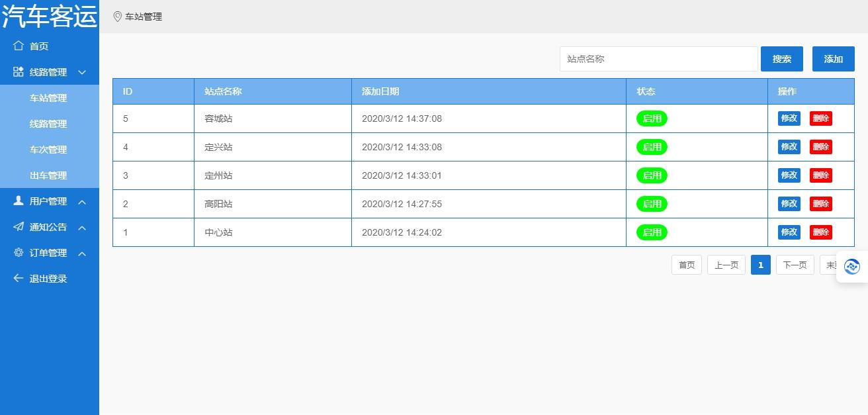Click 删除 for 定兴站
868x415 pixels.
point(821,147)
